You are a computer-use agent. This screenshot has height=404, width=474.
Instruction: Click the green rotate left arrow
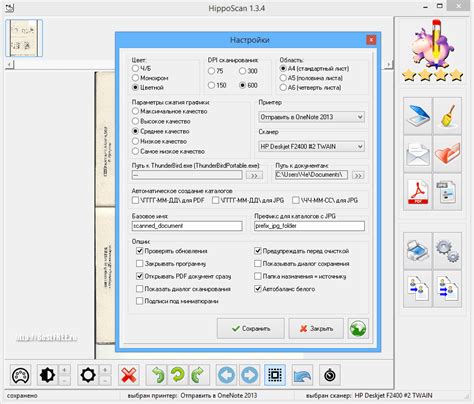point(158,375)
